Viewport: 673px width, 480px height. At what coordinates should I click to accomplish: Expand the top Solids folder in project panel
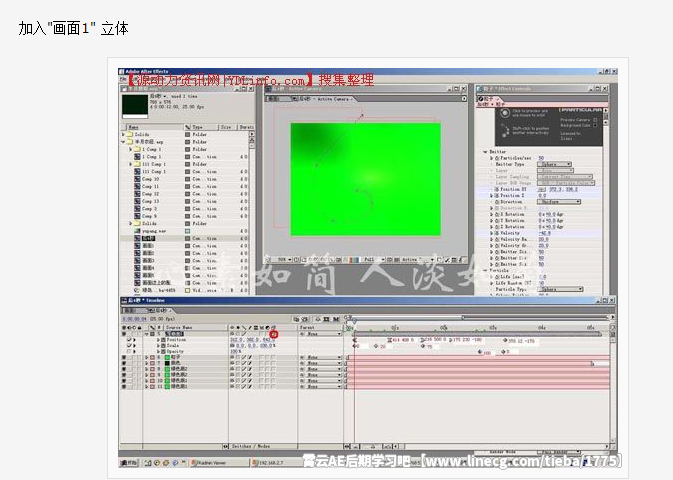tap(124, 134)
